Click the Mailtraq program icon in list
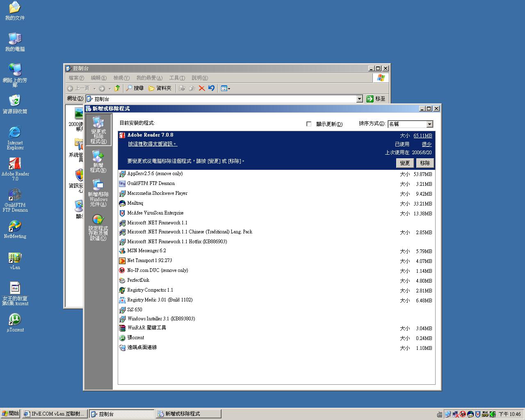 [122, 203]
